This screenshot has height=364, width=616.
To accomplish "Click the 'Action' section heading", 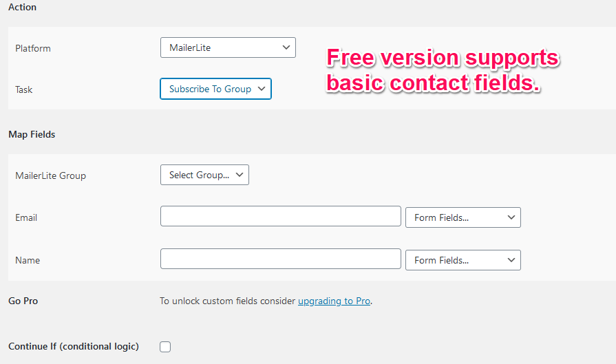I will [22, 7].
